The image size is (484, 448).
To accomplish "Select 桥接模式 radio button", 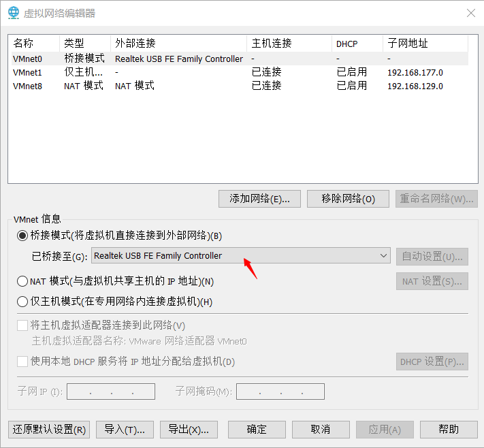I will coord(22,236).
